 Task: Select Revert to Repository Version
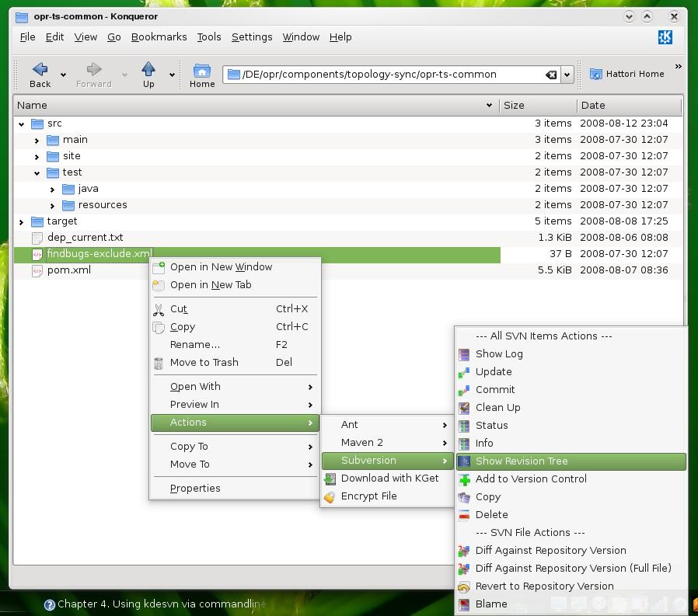click(x=571, y=586)
